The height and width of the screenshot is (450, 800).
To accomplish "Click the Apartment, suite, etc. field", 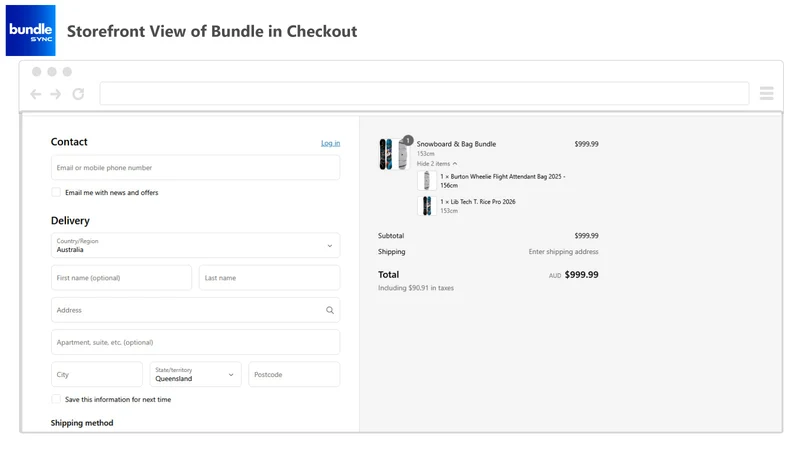I will coord(195,342).
